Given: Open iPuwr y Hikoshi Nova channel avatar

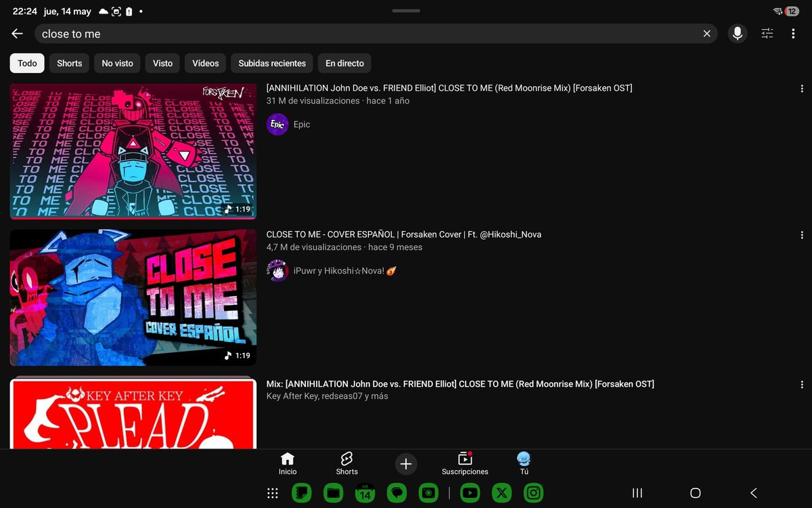Looking at the screenshot, I should coord(277,271).
